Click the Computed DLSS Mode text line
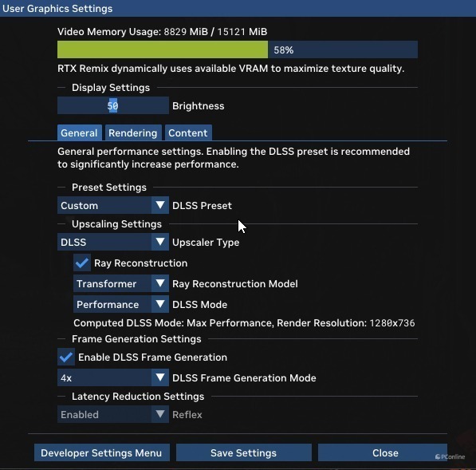476x470 pixels. (244, 323)
